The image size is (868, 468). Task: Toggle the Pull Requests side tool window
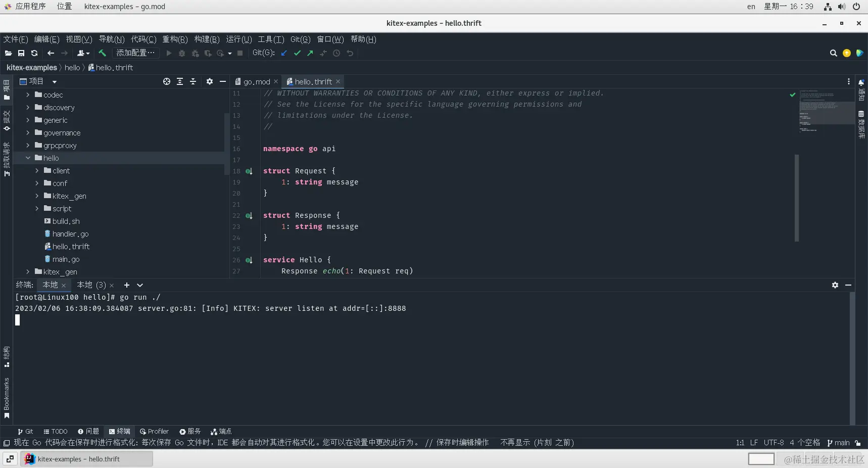[x=7, y=159]
